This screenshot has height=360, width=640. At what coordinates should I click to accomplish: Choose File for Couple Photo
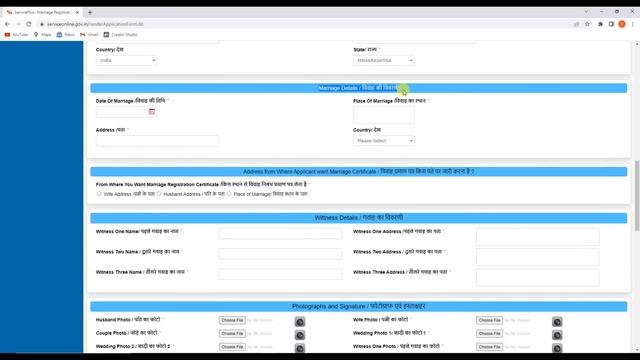pos(232,334)
